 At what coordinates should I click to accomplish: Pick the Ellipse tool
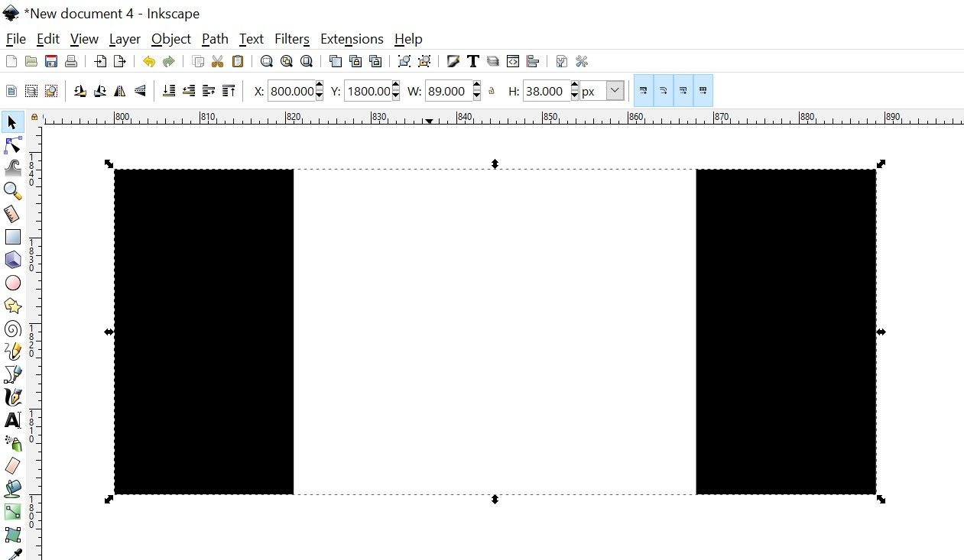coord(12,283)
